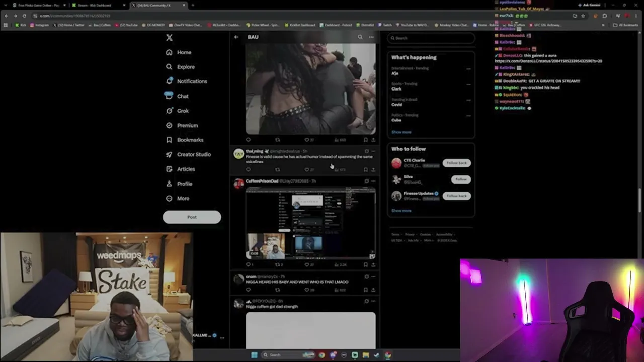Click the X search input field

pos(431,38)
